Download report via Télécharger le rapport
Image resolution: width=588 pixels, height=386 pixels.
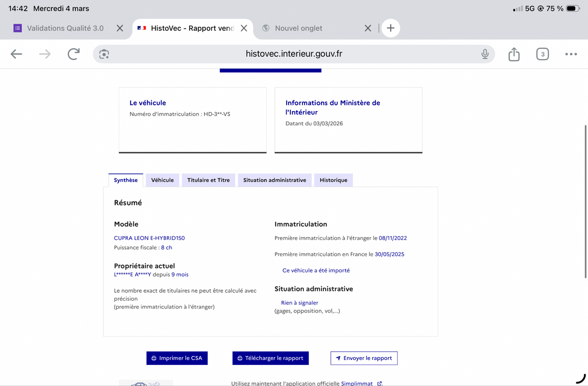pos(270,358)
